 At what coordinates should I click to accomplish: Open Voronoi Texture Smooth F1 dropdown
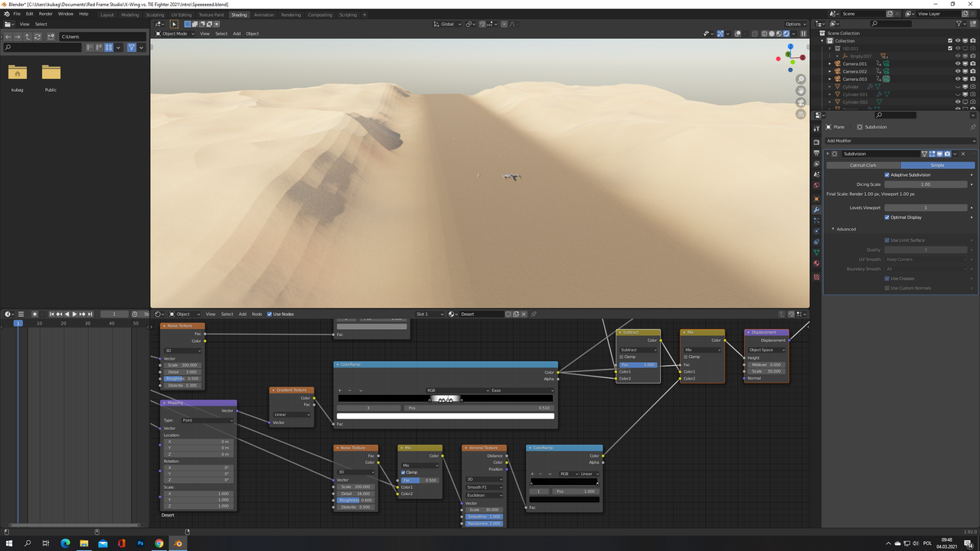point(485,487)
